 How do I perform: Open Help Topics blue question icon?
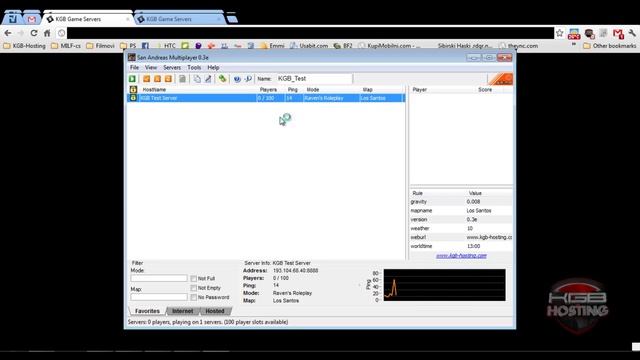237,79
